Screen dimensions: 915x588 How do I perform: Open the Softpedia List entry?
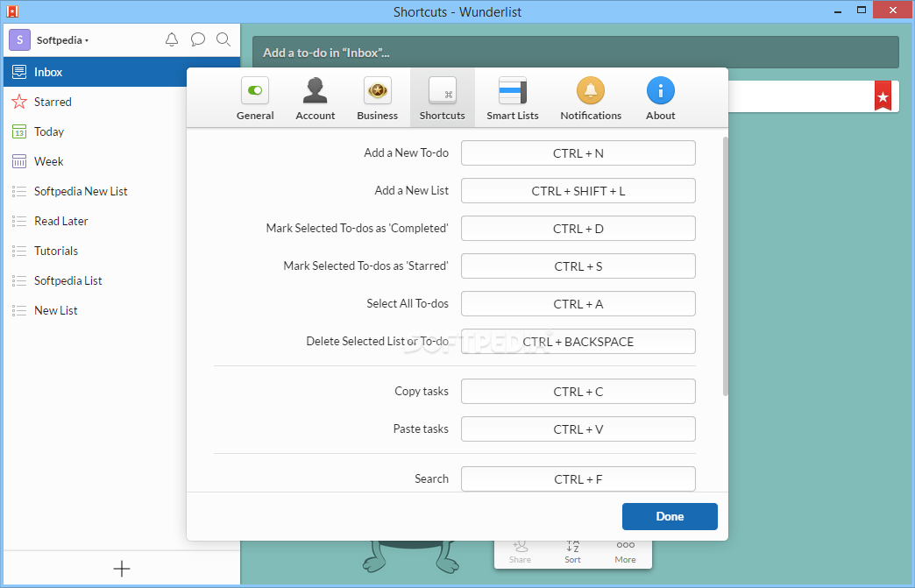[x=96, y=280]
